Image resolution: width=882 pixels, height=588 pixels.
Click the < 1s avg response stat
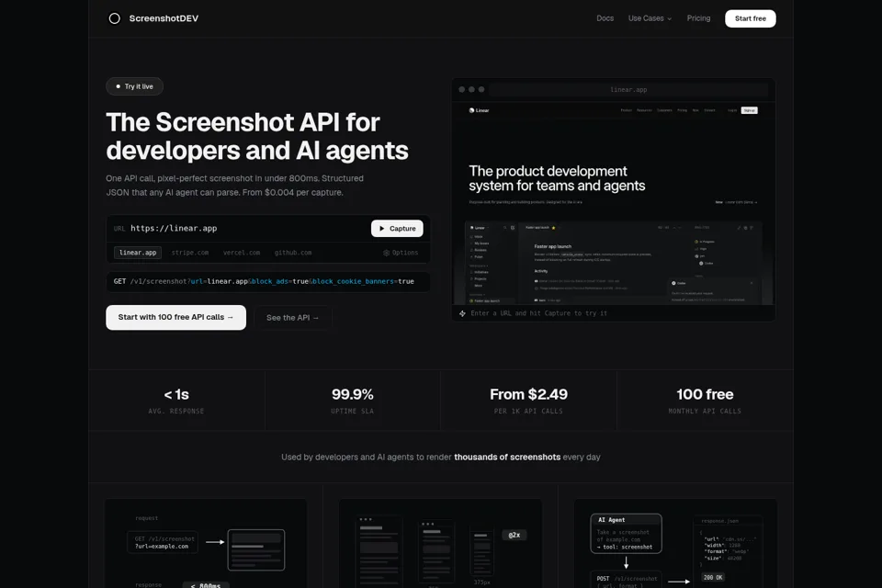point(176,401)
